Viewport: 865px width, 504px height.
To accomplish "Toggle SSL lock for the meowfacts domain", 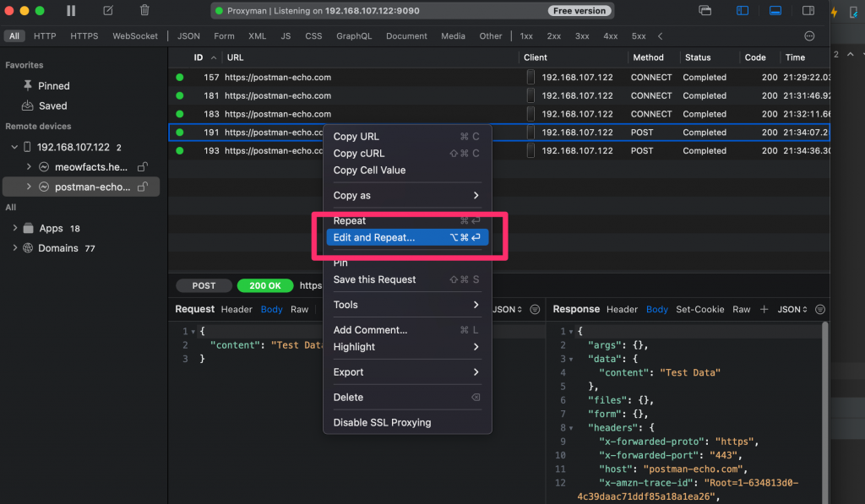I will pyautogui.click(x=143, y=167).
